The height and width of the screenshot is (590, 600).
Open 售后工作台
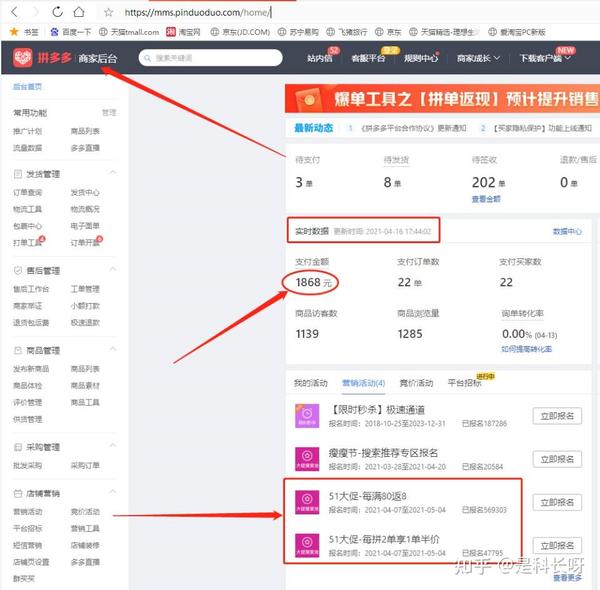click(31, 289)
